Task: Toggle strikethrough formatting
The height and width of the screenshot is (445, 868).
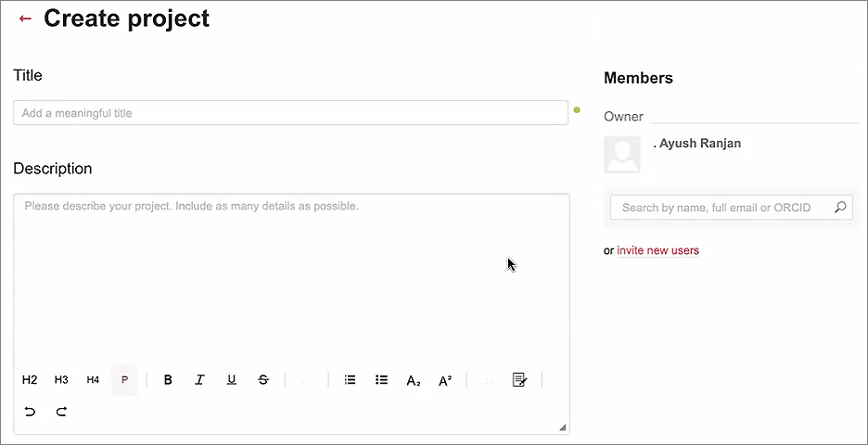Action: click(x=263, y=380)
